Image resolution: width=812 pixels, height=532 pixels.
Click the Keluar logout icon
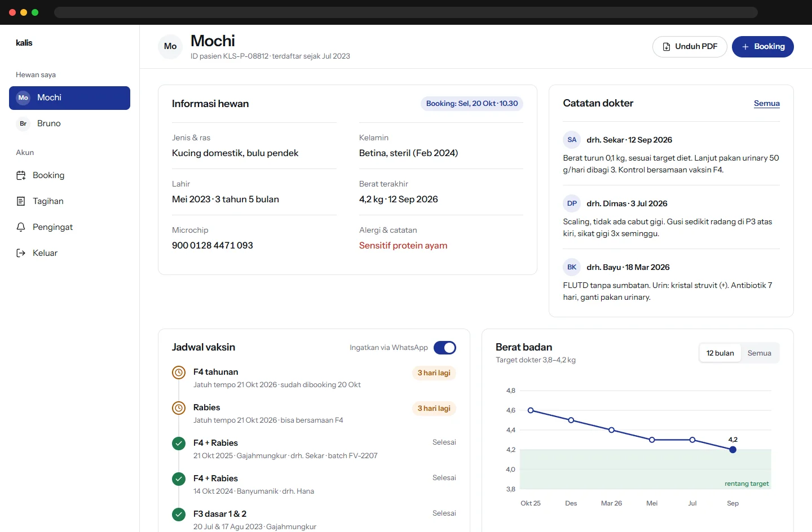pos(21,253)
